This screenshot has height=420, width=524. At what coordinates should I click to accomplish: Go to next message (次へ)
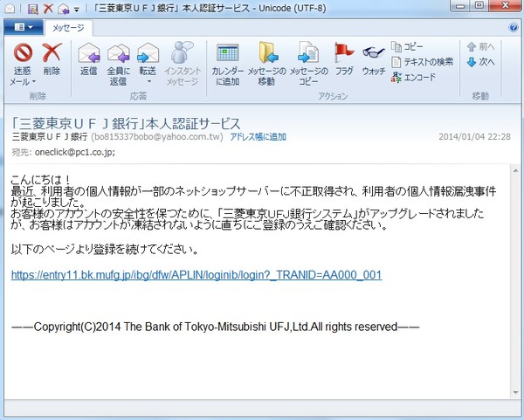480,62
